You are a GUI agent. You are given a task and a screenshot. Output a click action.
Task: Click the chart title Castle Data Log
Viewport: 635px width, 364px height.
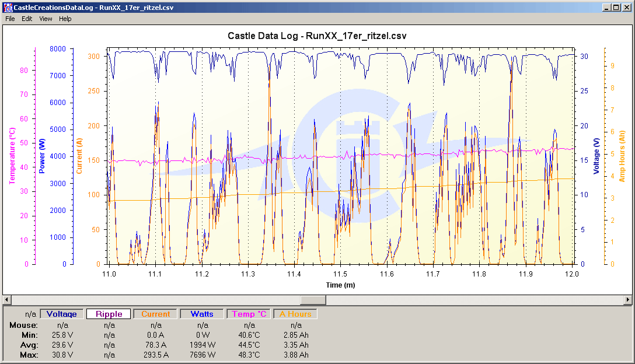(317, 36)
